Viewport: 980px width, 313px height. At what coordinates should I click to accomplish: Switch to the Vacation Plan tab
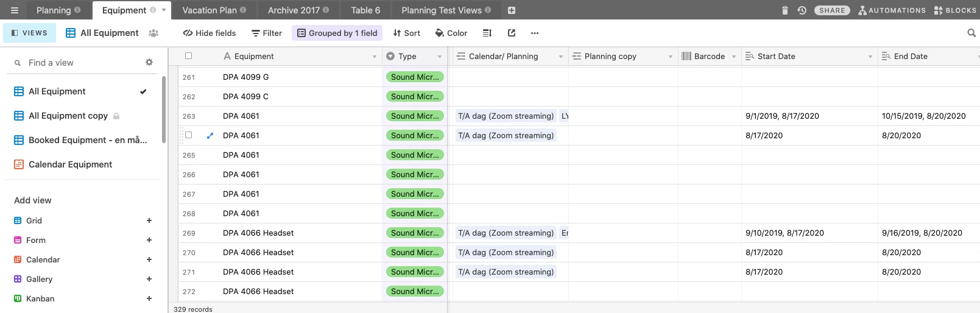tap(210, 10)
